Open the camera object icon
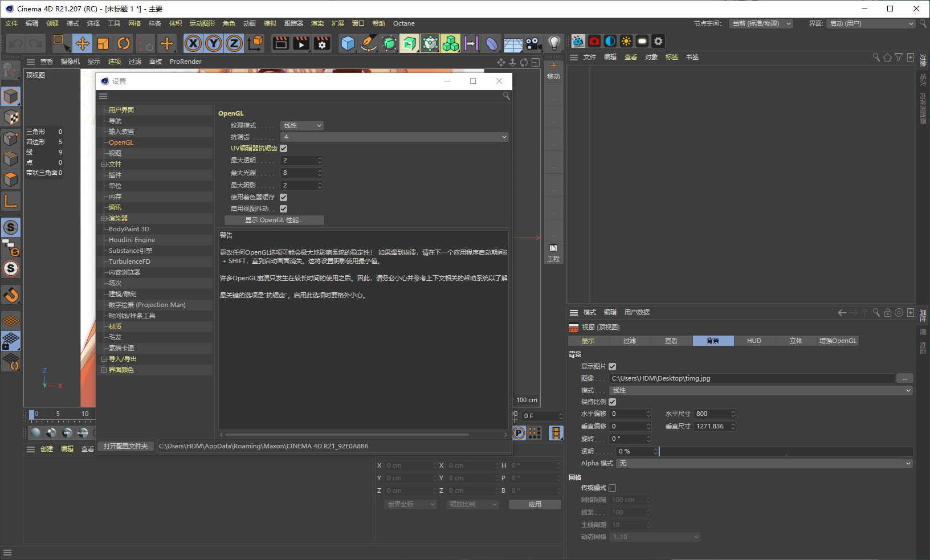Viewport: 930px width, 560px height. click(x=533, y=43)
